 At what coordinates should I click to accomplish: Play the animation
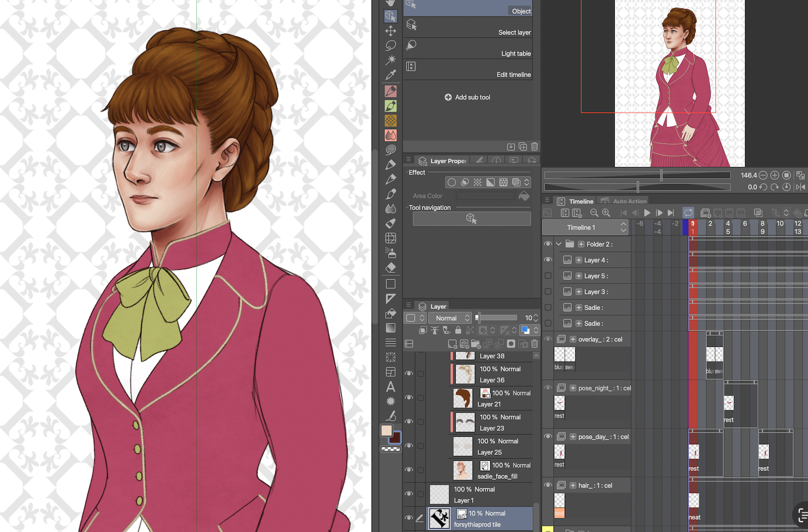647,213
